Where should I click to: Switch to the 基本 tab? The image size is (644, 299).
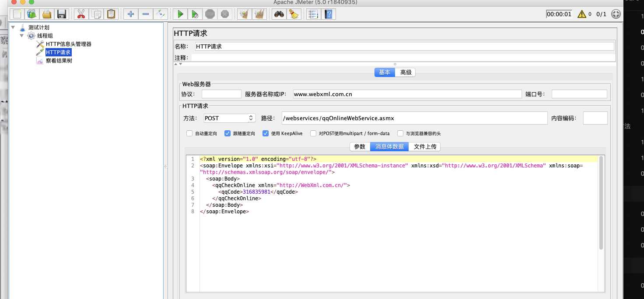(x=385, y=72)
